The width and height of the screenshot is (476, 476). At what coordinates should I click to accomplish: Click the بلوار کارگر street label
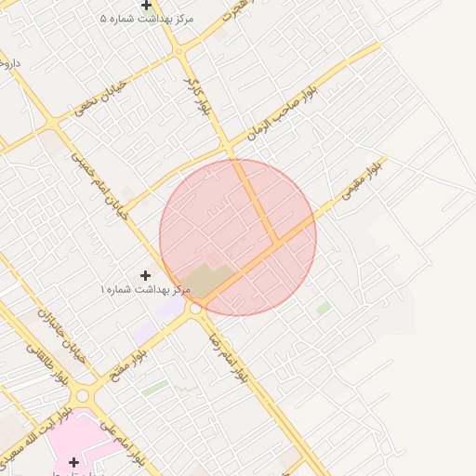click(x=197, y=97)
